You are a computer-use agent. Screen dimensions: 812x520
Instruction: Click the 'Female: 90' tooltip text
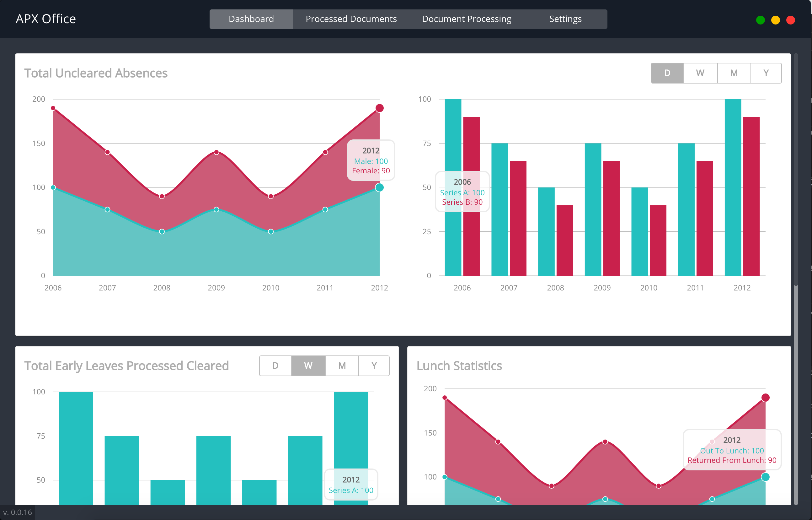coord(371,171)
